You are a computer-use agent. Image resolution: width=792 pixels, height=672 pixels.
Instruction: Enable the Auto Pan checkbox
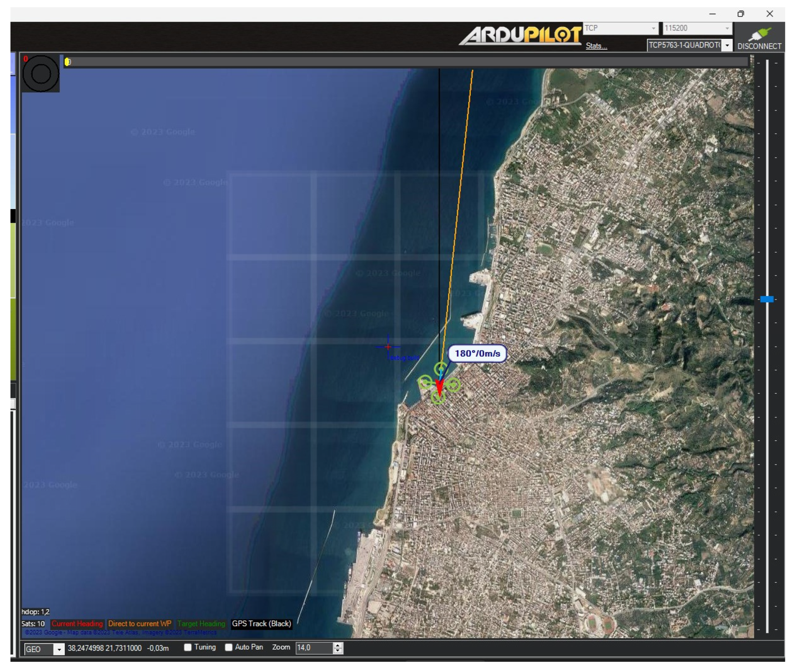click(x=229, y=647)
